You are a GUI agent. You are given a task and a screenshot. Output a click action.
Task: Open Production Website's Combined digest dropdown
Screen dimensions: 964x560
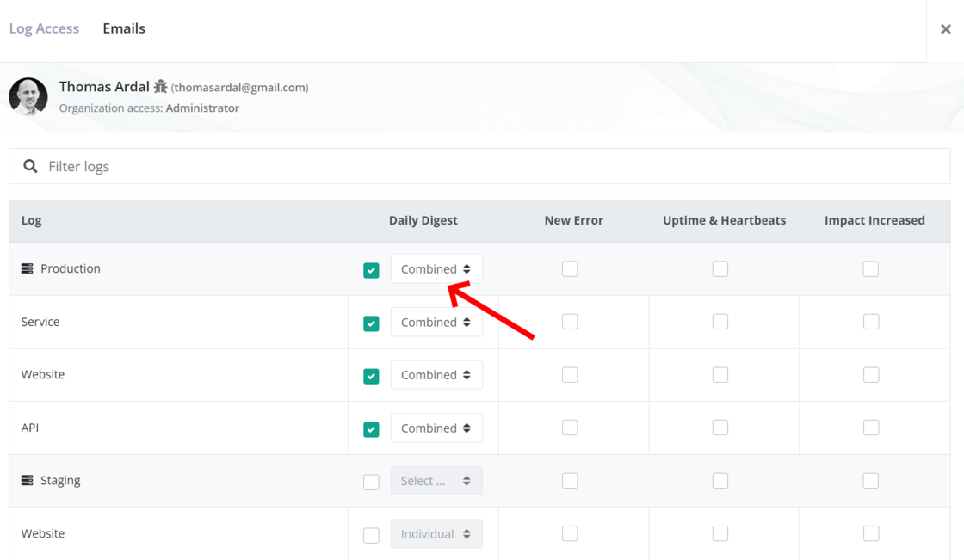[x=436, y=375]
